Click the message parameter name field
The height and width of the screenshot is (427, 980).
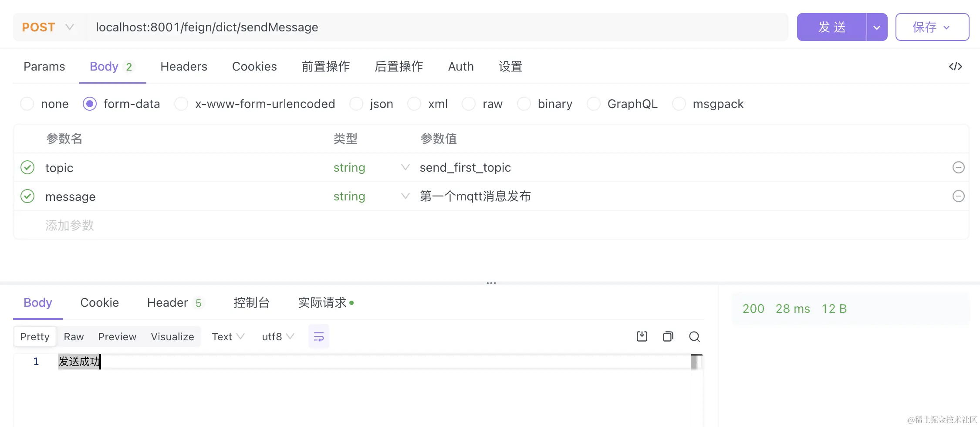(x=71, y=197)
